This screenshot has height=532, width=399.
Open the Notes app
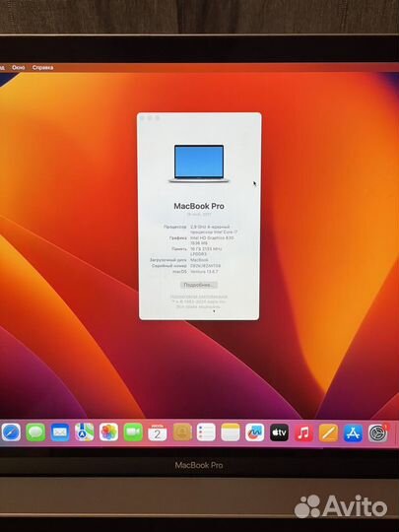pos(231,432)
